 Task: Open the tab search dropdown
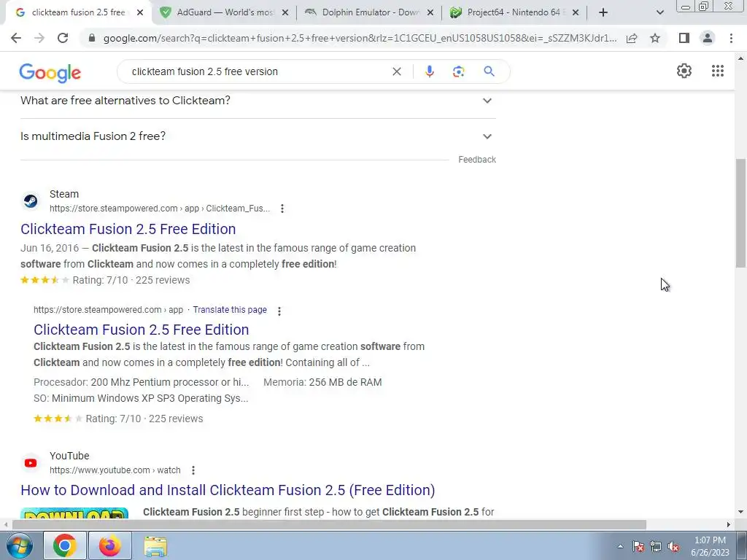coord(659,12)
